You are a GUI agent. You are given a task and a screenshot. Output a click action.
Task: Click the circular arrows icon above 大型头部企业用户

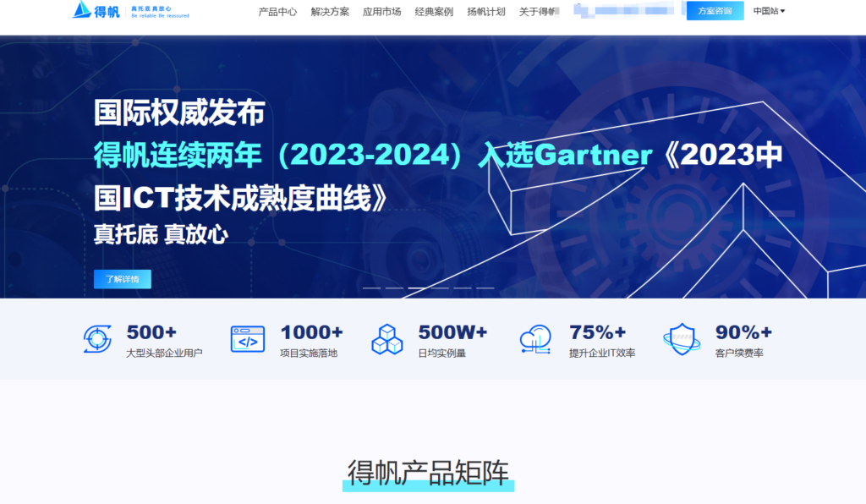coord(96,339)
